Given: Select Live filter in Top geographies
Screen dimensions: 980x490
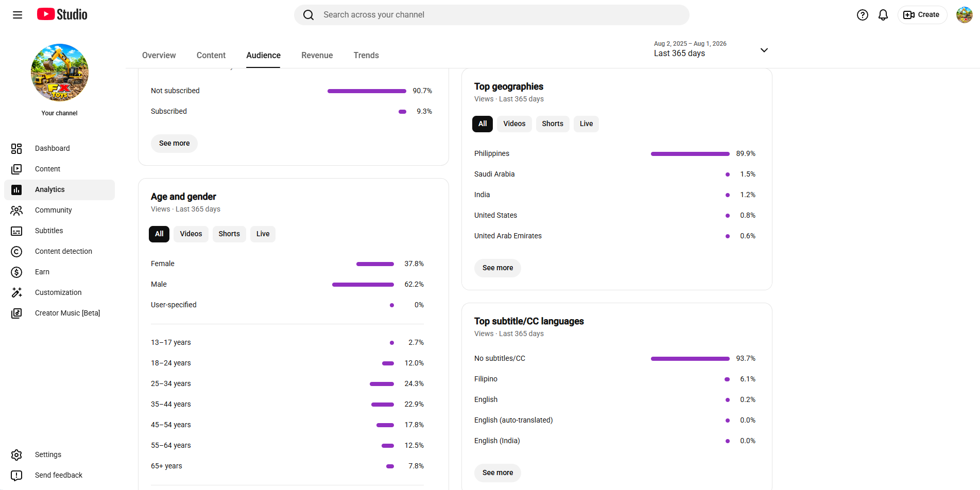Looking at the screenshot, I should 586,124.
